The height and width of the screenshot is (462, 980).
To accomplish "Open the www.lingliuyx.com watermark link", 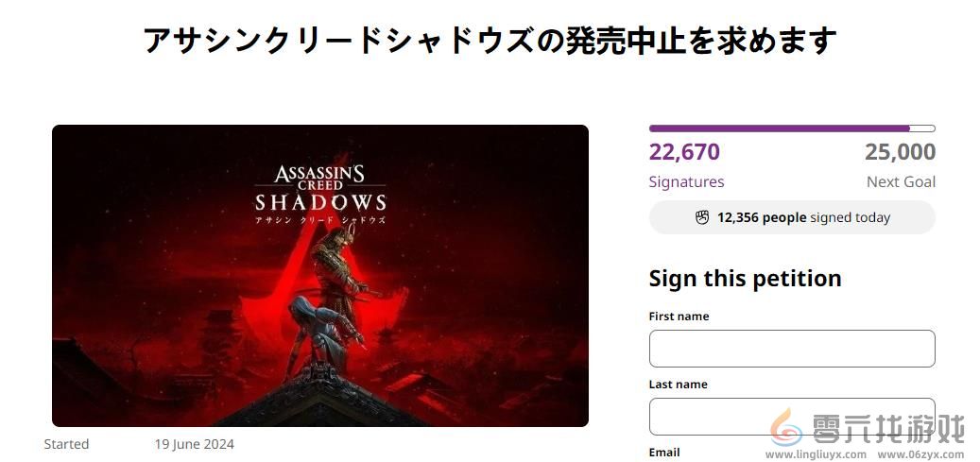I will [x=816, y=454].
